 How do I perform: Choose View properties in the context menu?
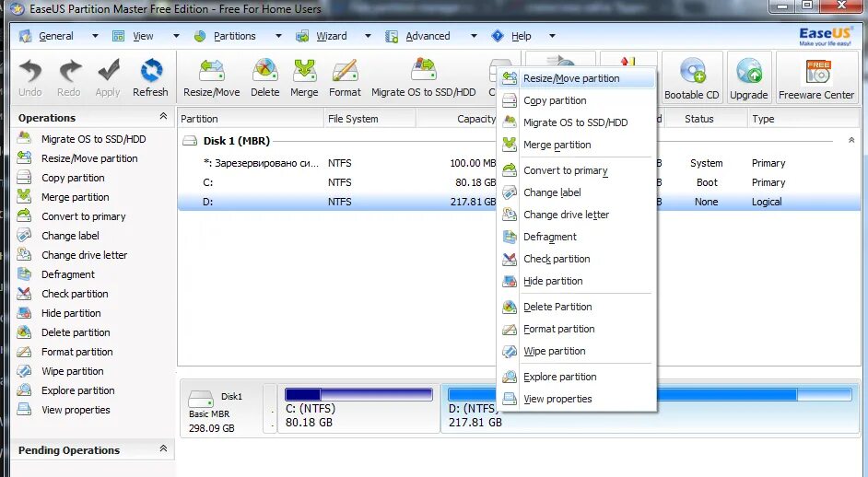tap(577, 399)
